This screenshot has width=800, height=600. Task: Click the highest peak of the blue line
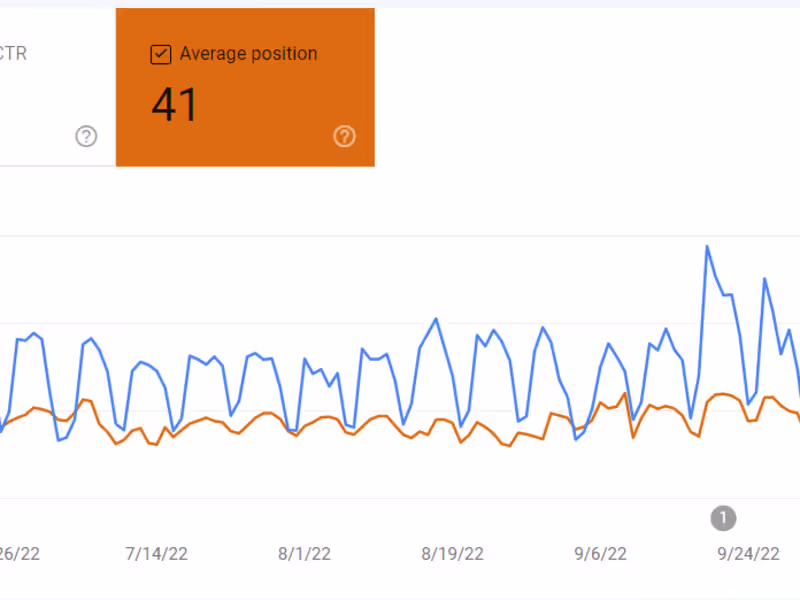click(x=707, y=246)
